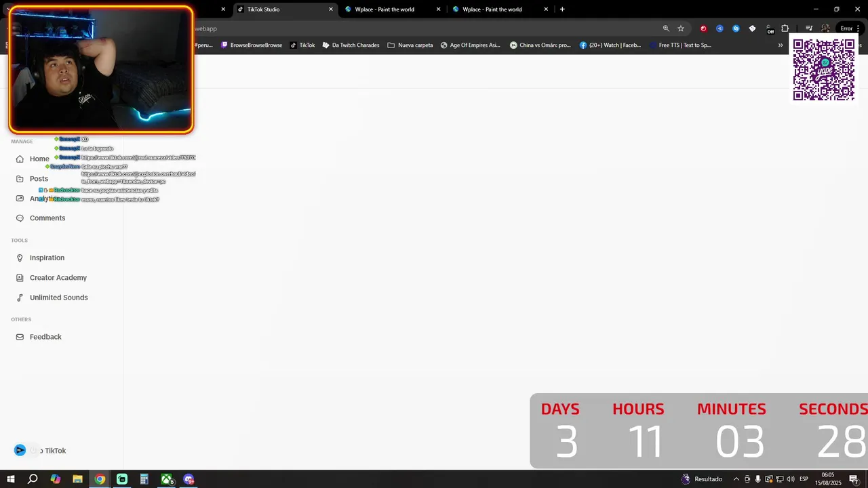Open the Windows Start menu

pyautogui.click(x=10, y=479)
